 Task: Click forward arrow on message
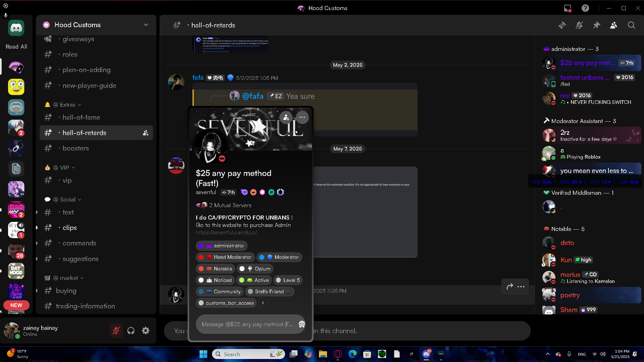click(x=510, y=286)
